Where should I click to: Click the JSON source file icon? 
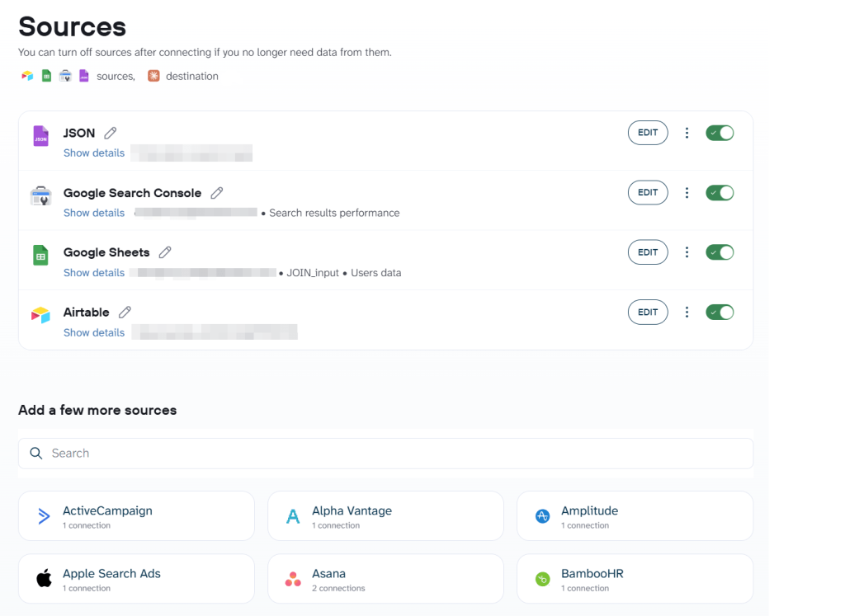click(41, 136)
